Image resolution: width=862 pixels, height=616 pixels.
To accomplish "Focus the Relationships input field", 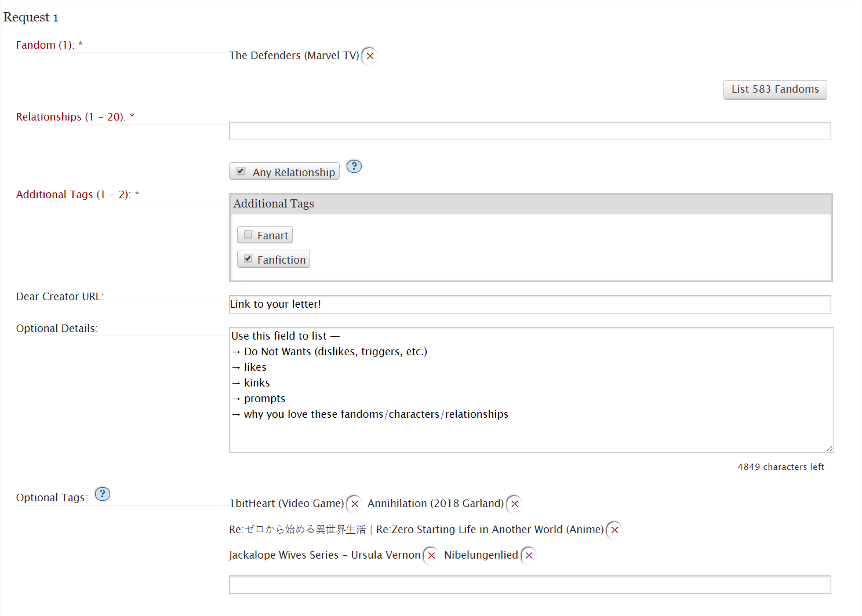I will [529, 132].
